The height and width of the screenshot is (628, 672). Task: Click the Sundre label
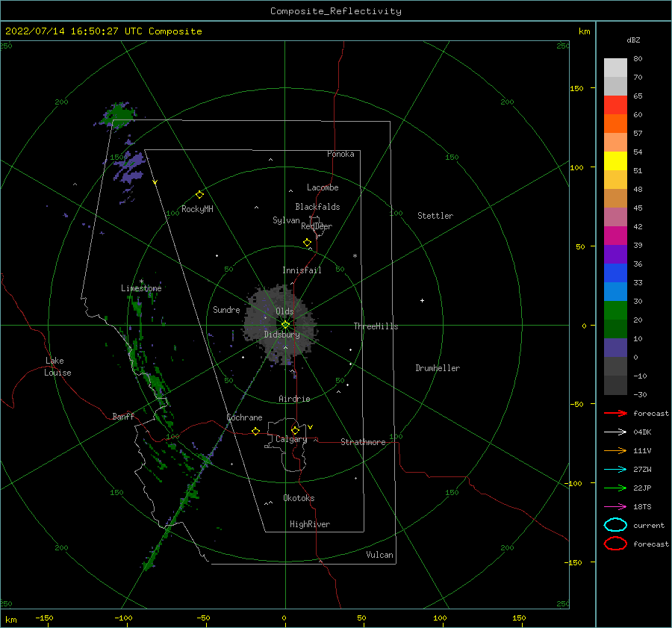click(226, 309)
